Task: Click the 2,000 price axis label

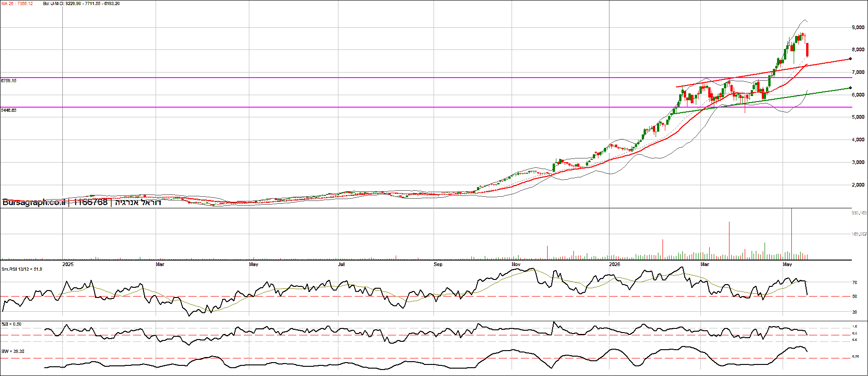Action: 858,185
